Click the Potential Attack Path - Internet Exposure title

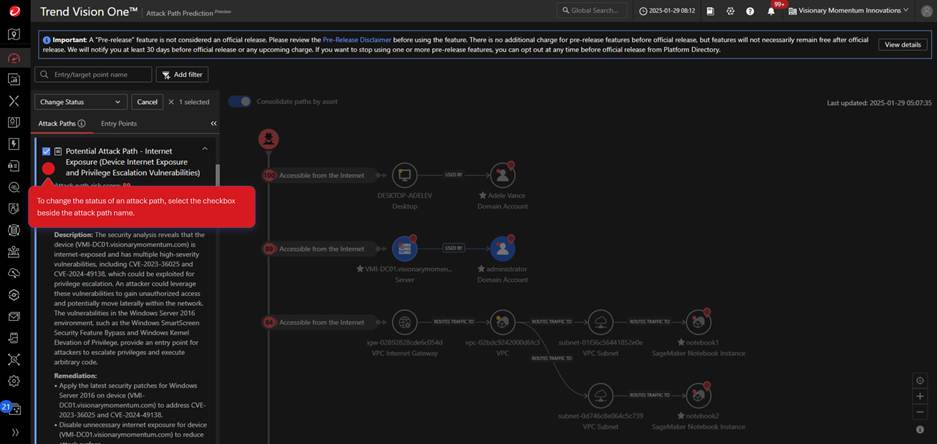click(x=133, y=162)
